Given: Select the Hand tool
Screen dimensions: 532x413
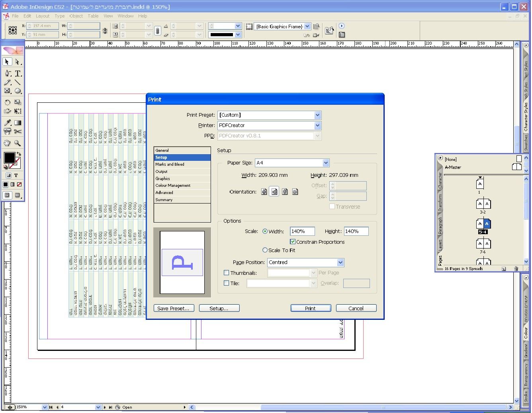Looking at the screenshot, I should tap(7, 143).
